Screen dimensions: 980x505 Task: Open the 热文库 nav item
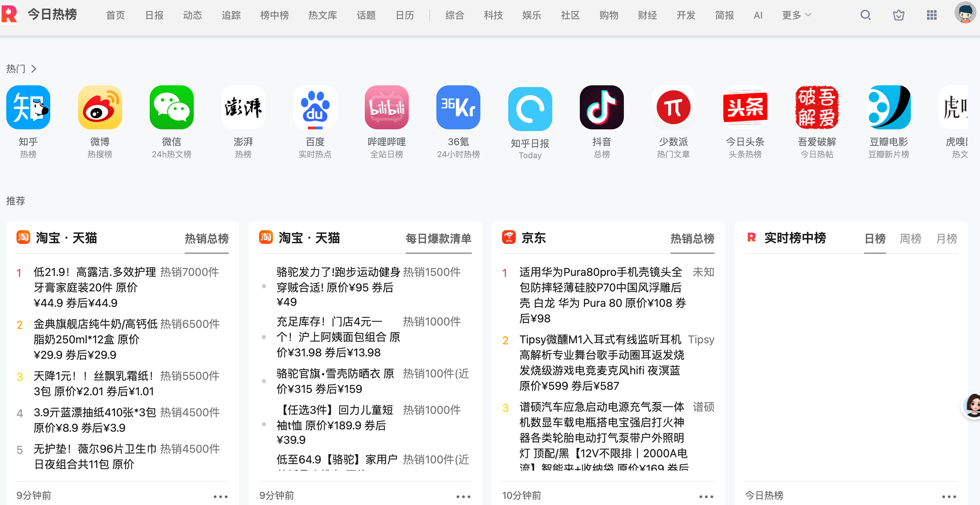[323, 15]
